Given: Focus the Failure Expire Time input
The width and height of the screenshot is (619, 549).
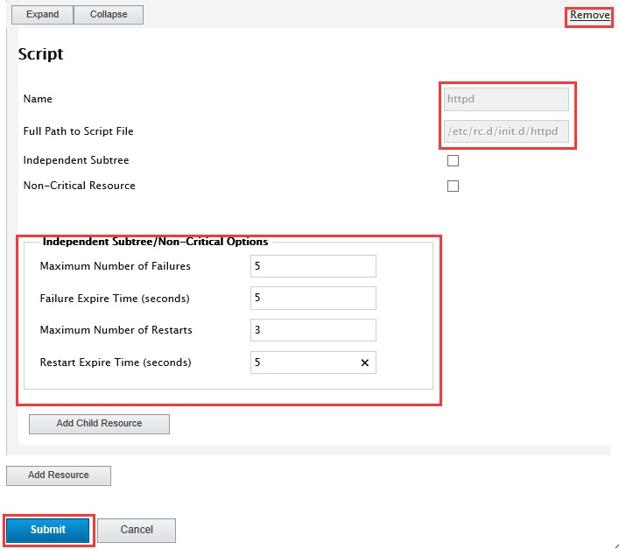Looking at the screenshot, I should tap(313, 298).
